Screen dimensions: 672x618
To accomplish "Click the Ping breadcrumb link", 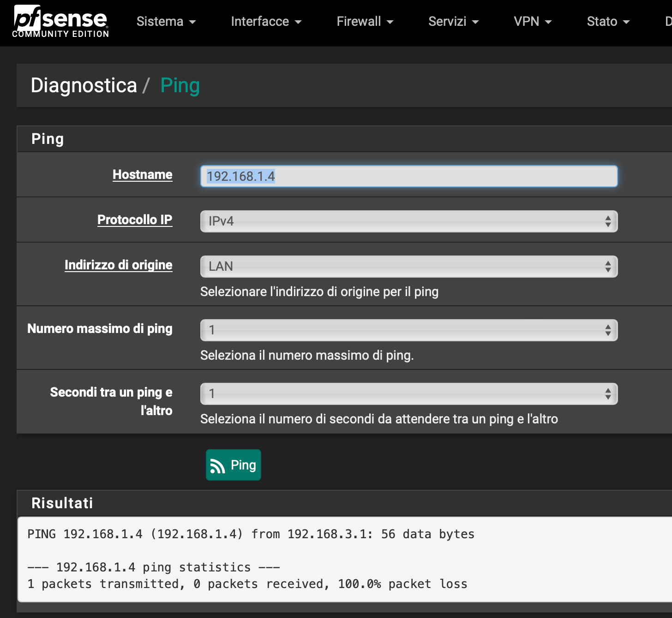I will [180, 86].
